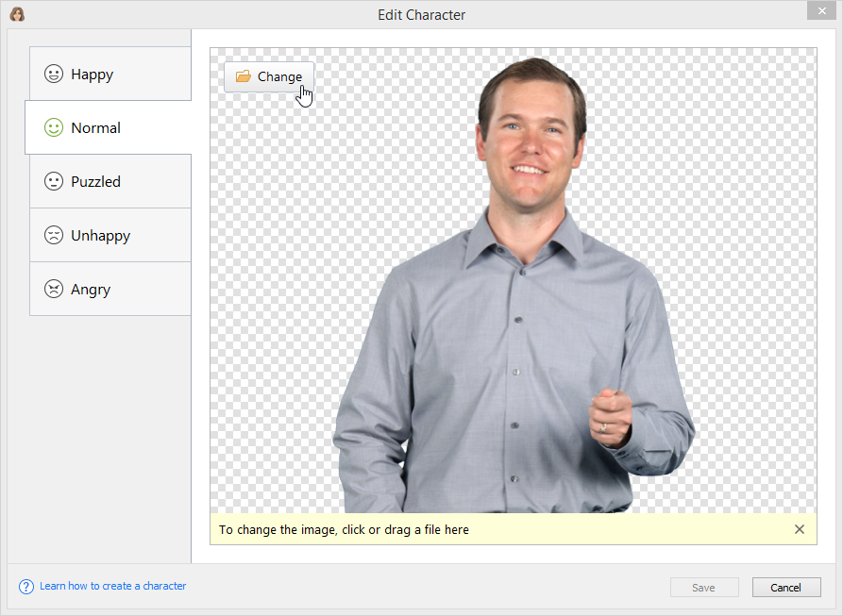Screen dimensions: 843x616
Task: Click the Save button
Action: coord(703,587)
